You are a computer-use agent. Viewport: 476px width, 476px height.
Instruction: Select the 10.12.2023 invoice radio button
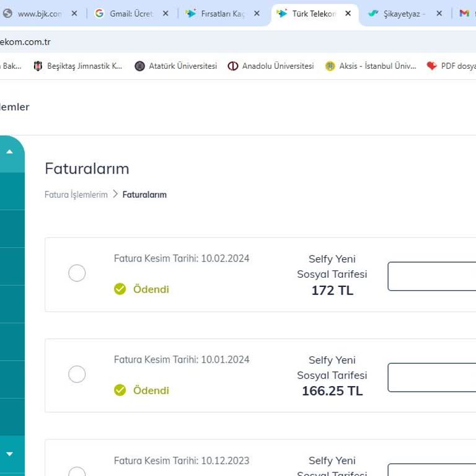(x=77, y=472)
